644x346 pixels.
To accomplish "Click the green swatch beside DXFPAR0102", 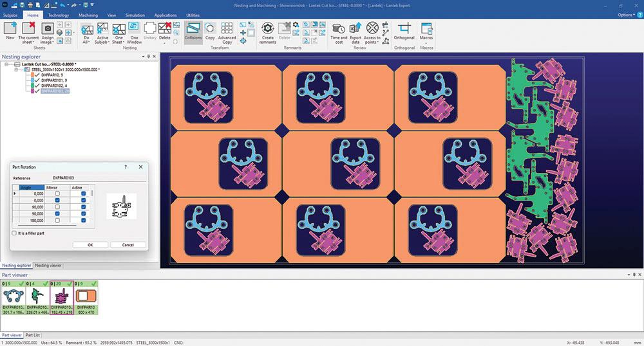I will (x=32, y=86).
